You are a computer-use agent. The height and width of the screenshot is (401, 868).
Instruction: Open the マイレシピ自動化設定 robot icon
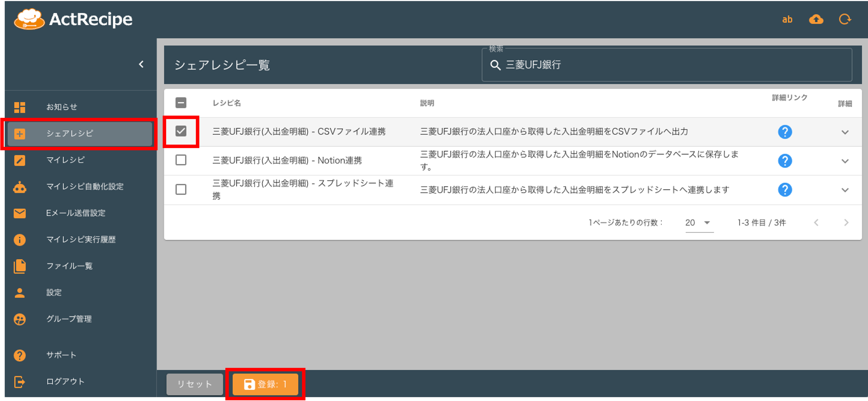pyautogui.click(x=20, y=187)
